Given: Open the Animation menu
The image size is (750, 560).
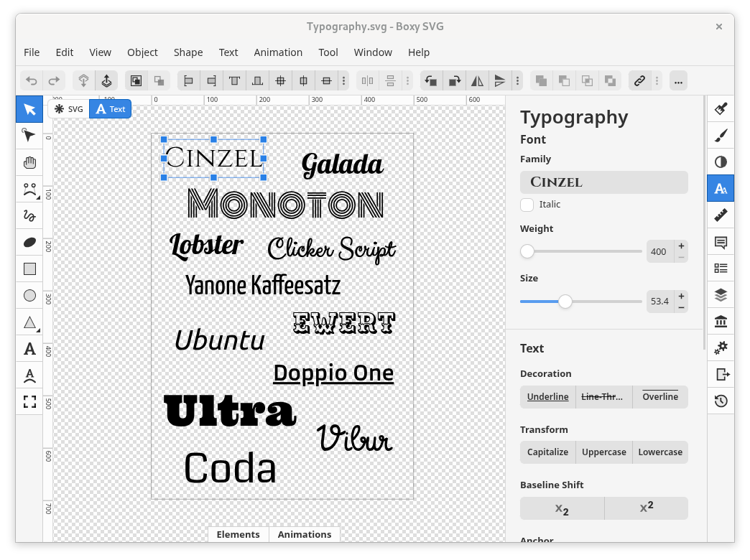Looking at the screenshot, I should click(x=277, y=52).
